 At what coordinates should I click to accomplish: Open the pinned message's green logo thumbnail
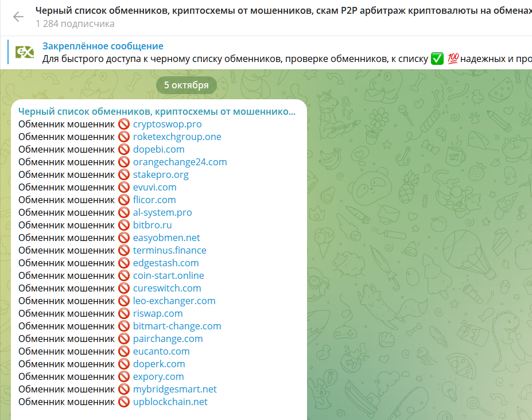pyautogui.click(x=25, y=52)
